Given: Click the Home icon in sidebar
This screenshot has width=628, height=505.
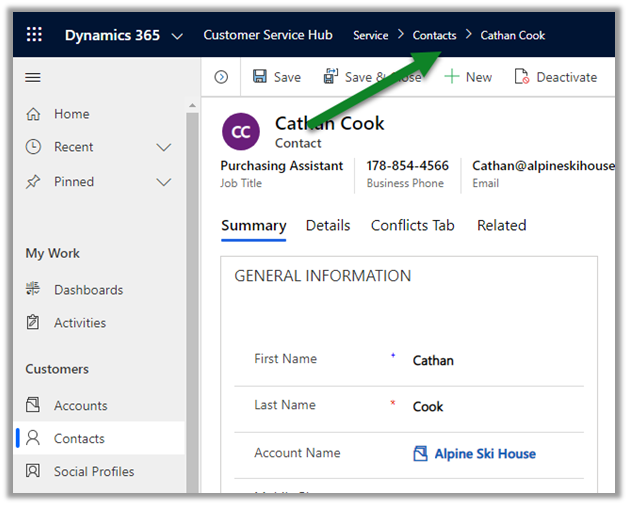Looking at the screenshot, I should click(34, 114).
